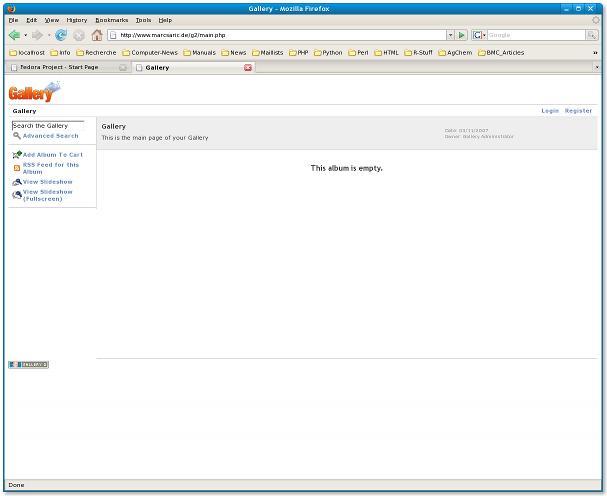Open View Slideshow (Fullscreen) link
This screenshot has width=607, height=496.
48,195
